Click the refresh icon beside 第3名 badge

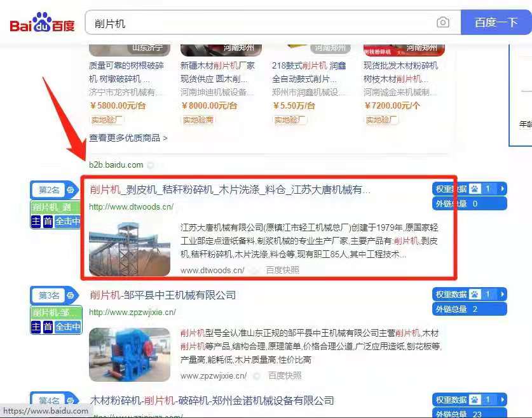pyautogui.click(x=71, y=295)
